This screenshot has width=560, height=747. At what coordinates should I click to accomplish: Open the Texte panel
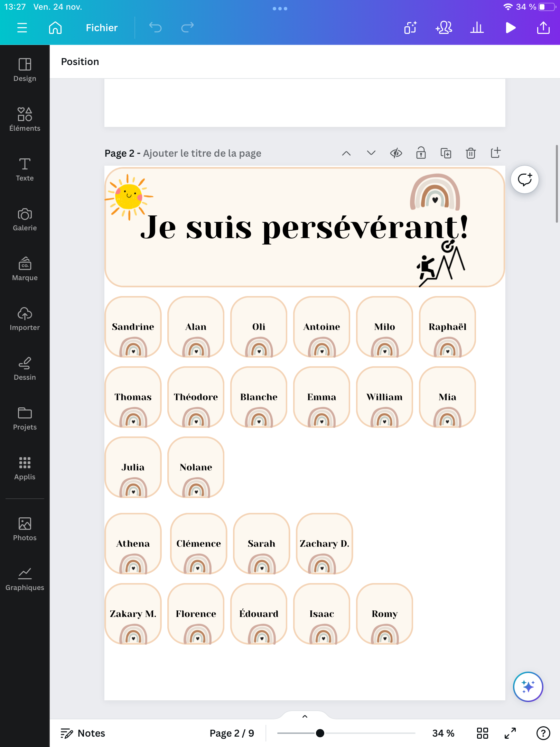click(25, 169)
